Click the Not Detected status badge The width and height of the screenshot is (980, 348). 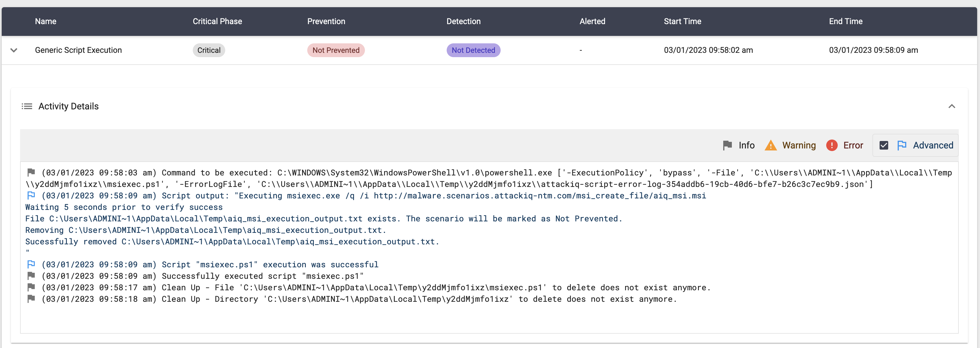(473, 50)
